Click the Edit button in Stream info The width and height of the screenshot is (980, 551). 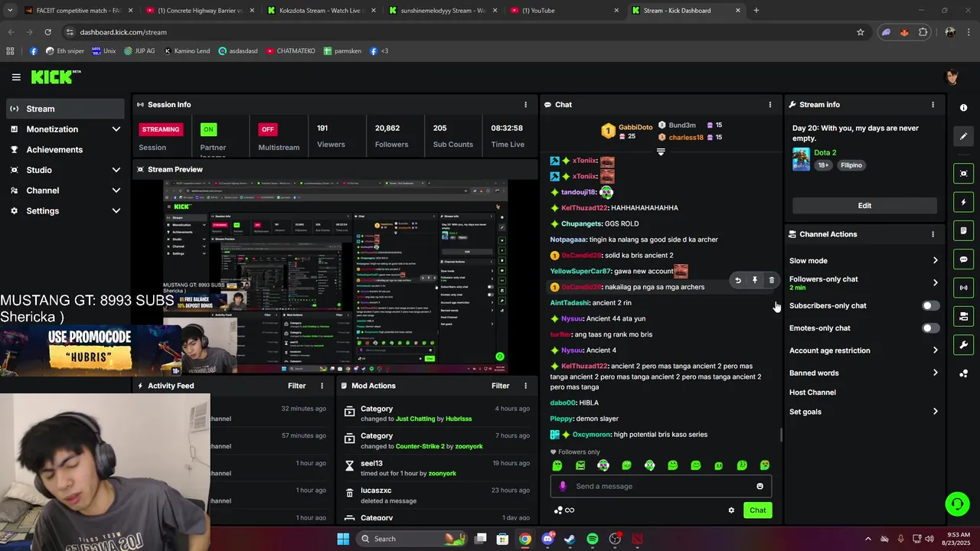coord(864,205)
